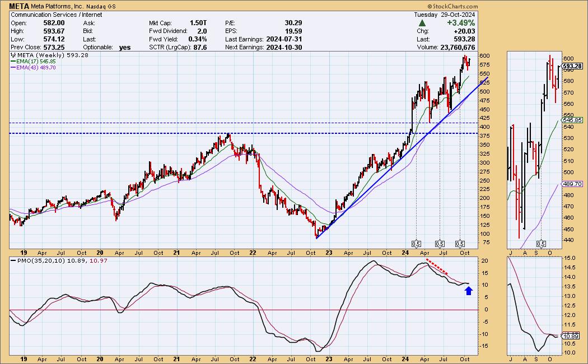Click year 23 on price chart time axis
The image size is (588, 364).
(x=329, y=253)
